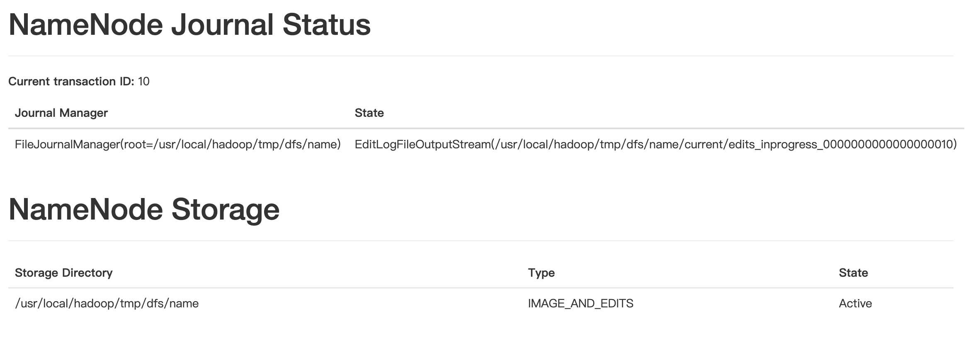980x343 pixels.
Task: Select the transaction ID value 10
Action: 144,81
